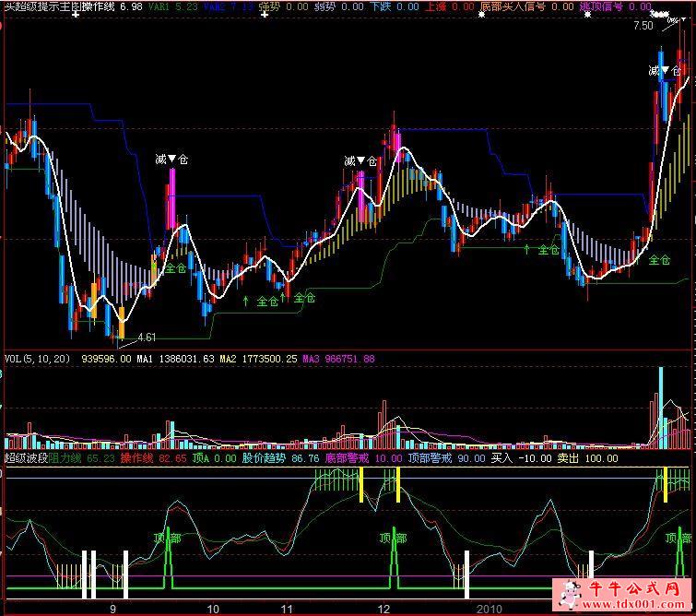Click the MA1 1386031.63 volume value
696x616 pixels.
(x=175, y=359)
